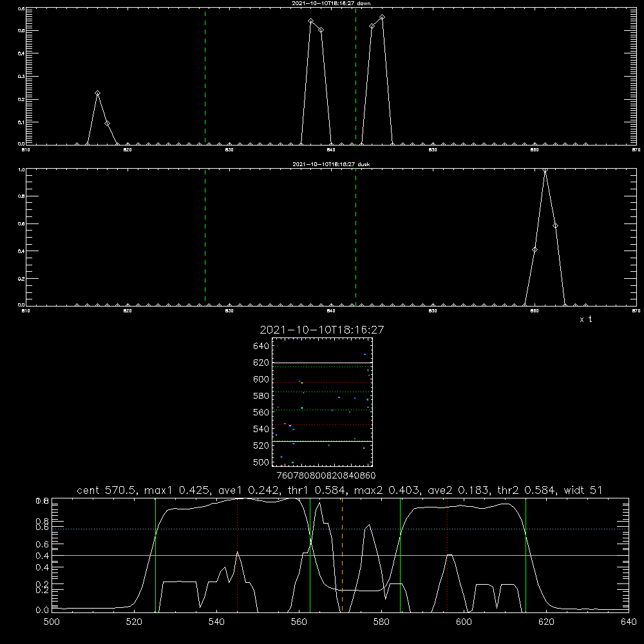644x644 pixels.
Task: Select the dusk diamond marker near 0.41
Action: tap(535, 250)
